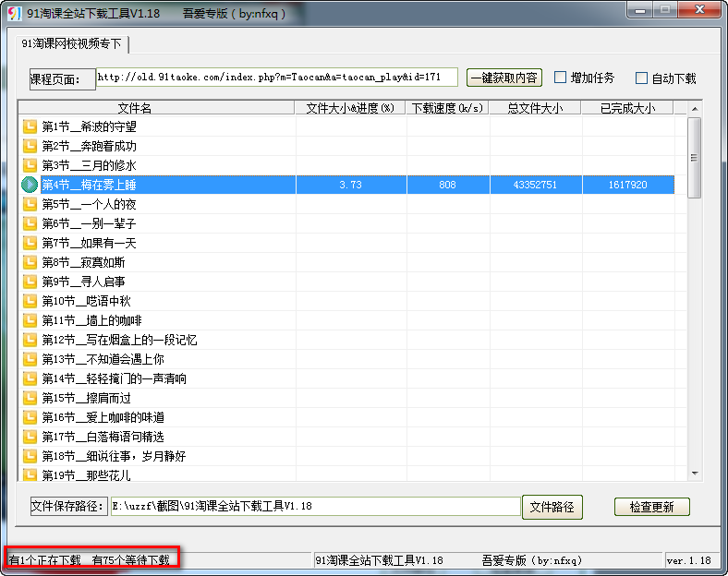Select the row 第18节__细说往事，岁月静好
This screenshot has width=728, height=576.
click(x=346, y=456)
